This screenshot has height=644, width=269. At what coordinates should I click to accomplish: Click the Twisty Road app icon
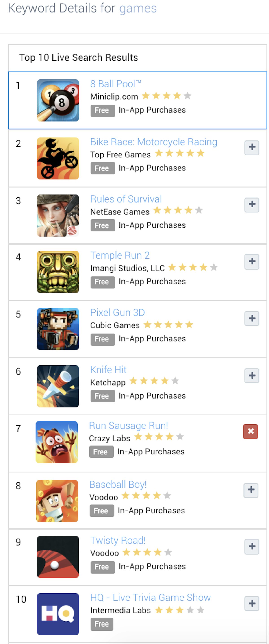click(58, 557)
